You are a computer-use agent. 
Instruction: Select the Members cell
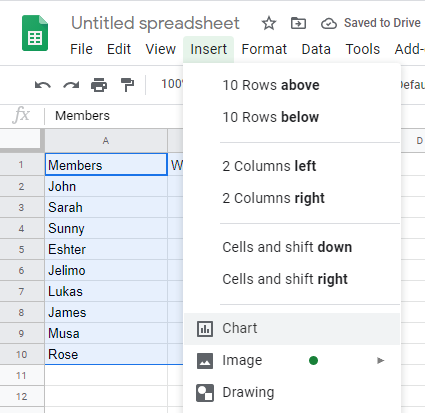tap(106, 164)
